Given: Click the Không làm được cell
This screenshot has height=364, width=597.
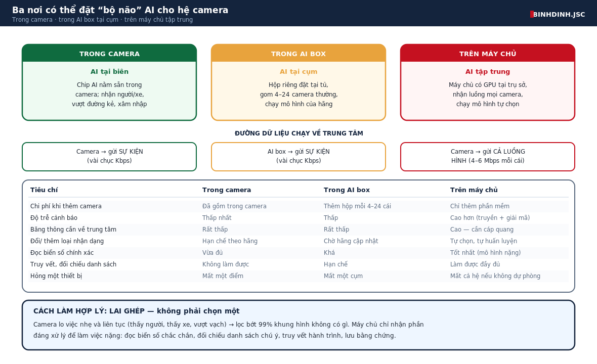Looking at the screenshot, I should click(226, 264).
